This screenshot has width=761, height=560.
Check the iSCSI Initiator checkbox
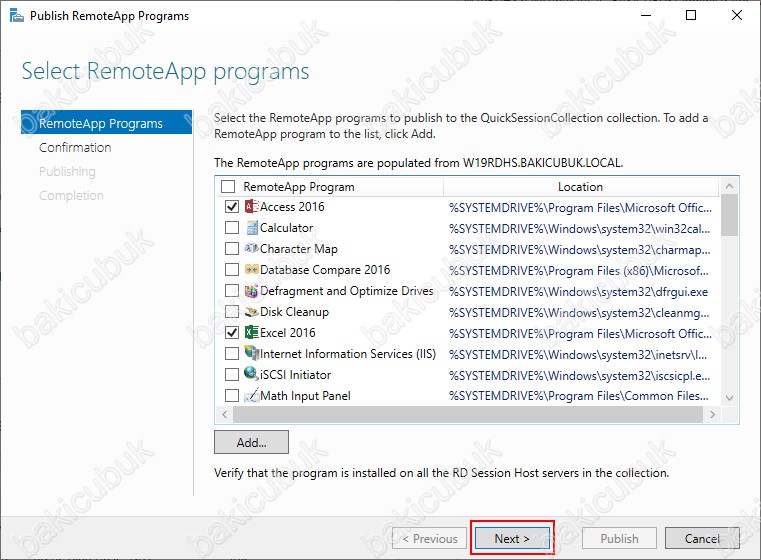coord(232,375)
